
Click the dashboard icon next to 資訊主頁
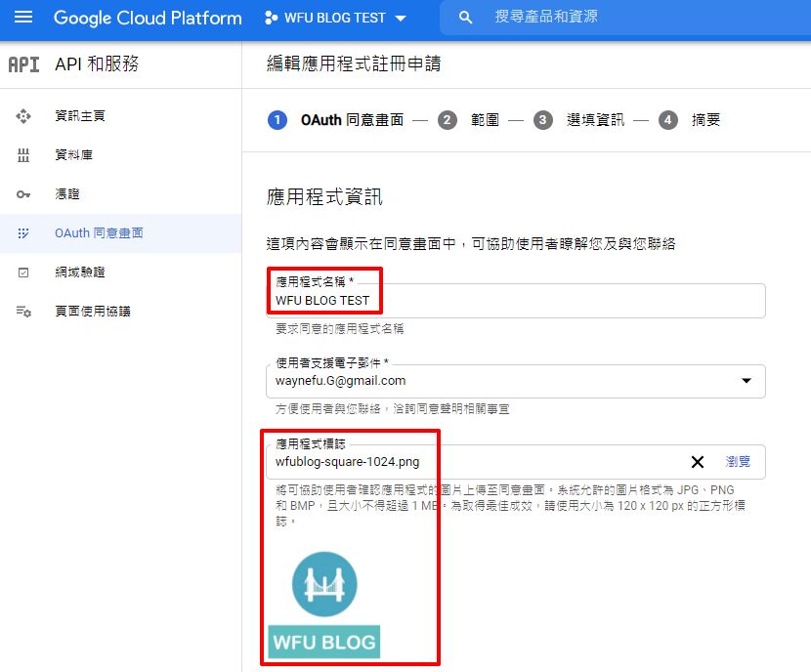23,116
